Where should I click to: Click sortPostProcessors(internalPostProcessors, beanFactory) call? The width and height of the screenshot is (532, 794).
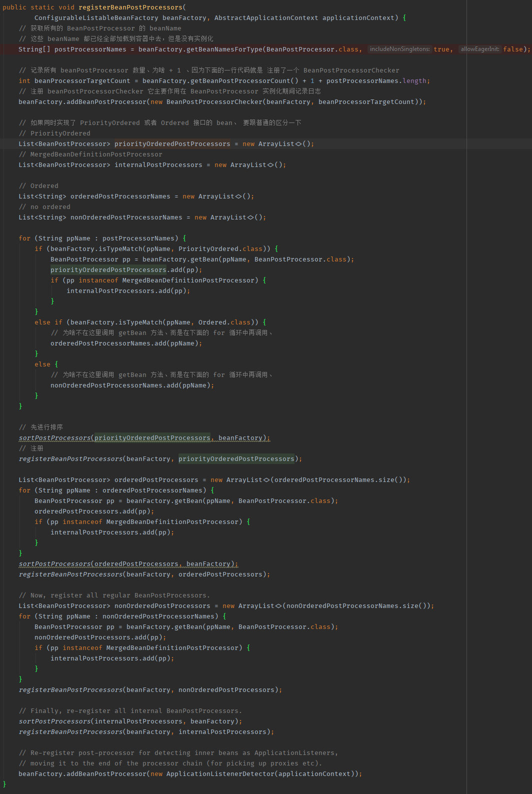click(x=130, y=721)
